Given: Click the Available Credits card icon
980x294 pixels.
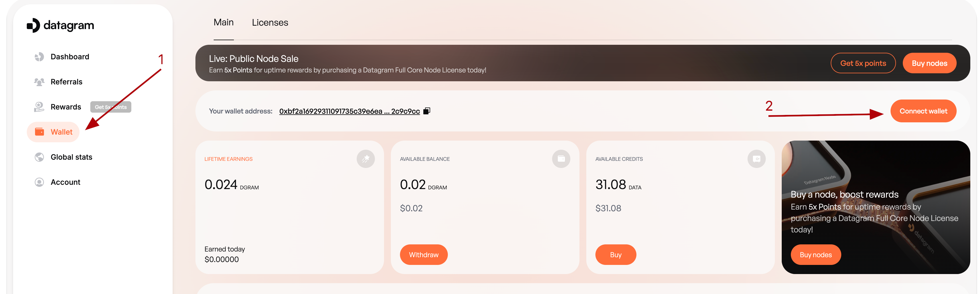Looking at the screenshot, I should click(756, 159).
